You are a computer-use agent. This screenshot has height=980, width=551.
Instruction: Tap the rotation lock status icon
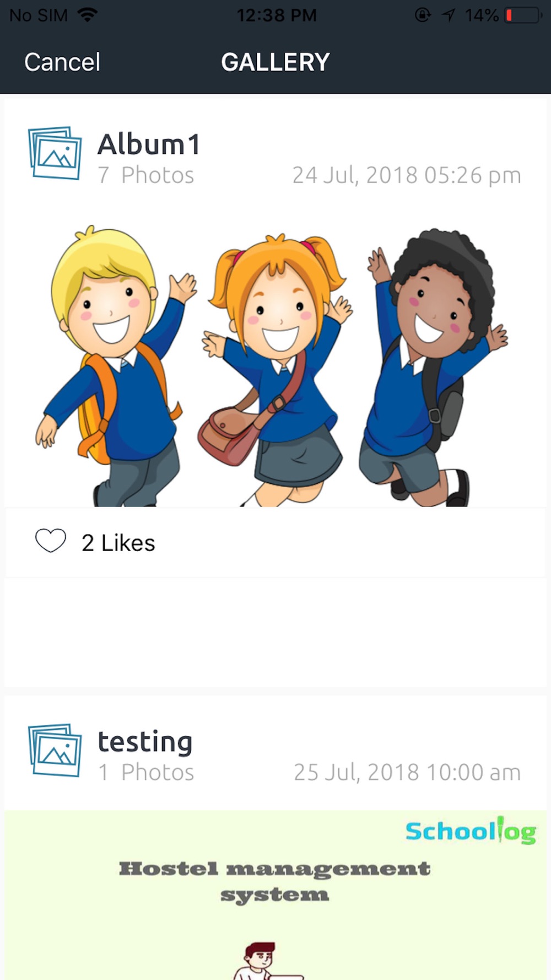(423, 15)
